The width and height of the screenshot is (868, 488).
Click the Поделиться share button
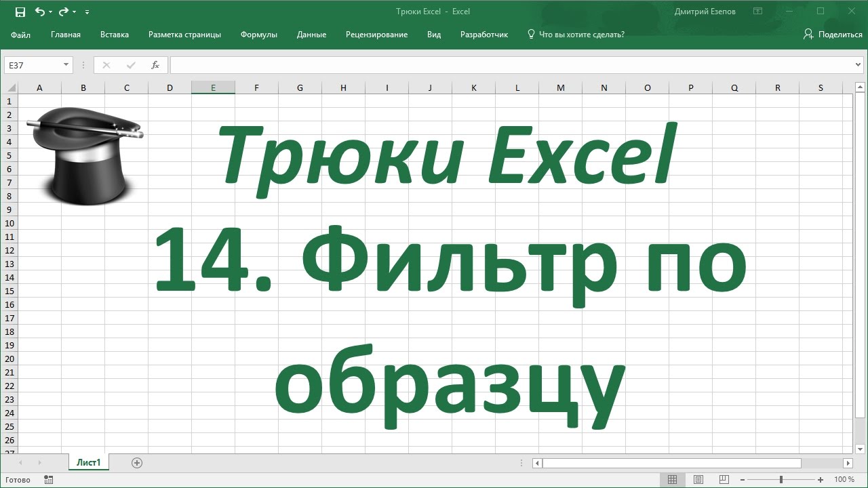tap(833, 35)
